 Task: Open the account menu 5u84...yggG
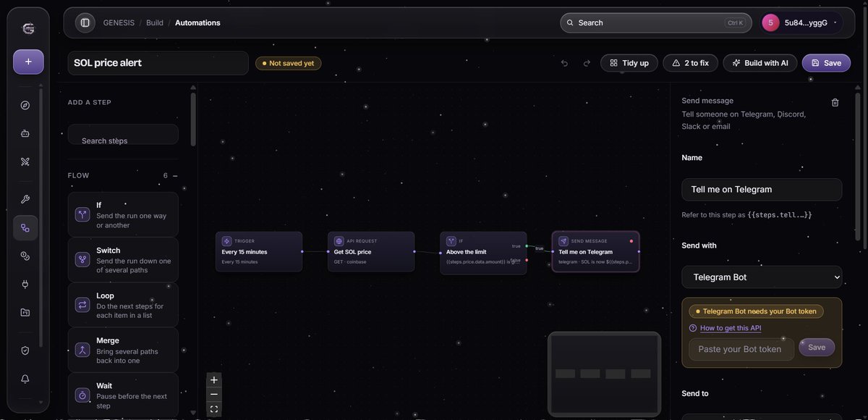802,22
